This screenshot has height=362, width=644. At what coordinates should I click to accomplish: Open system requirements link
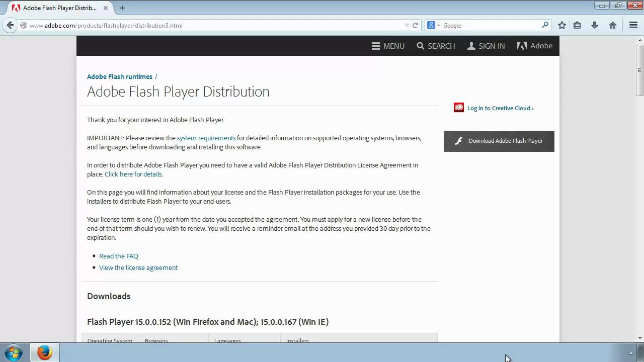[x=206, y=138]
